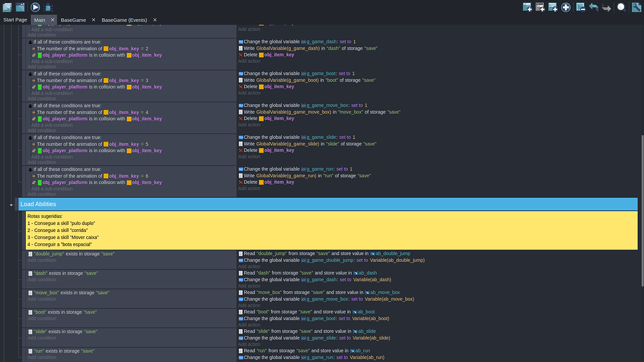This screenshot has width=644, height=362.
Task: Open the menu to add other event types
Action: tap(566, 7)
